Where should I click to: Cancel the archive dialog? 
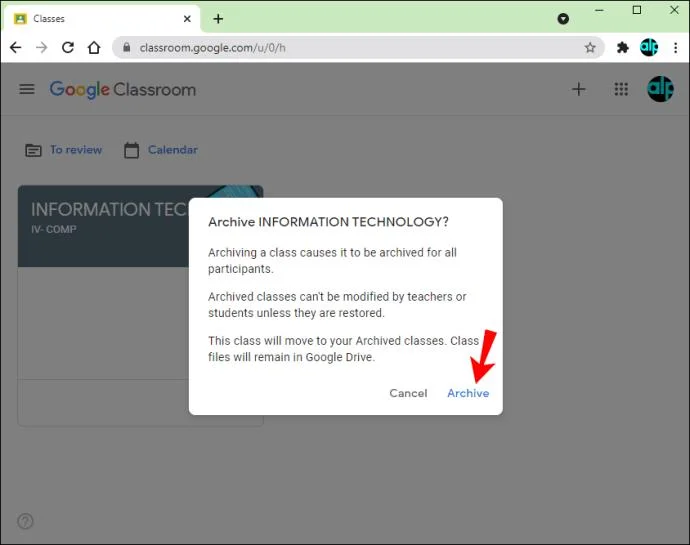coord(408,393)
